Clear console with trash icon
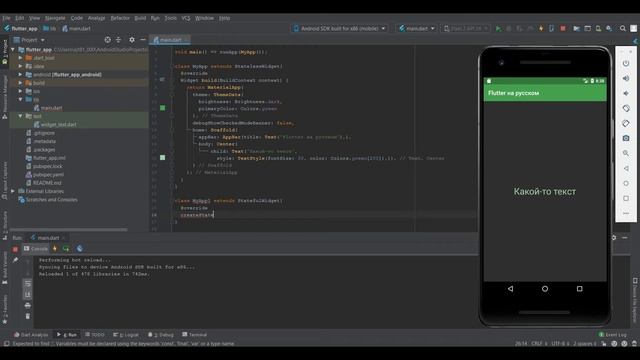The height and width of the screenshot is (360, 640). point(27,316)
